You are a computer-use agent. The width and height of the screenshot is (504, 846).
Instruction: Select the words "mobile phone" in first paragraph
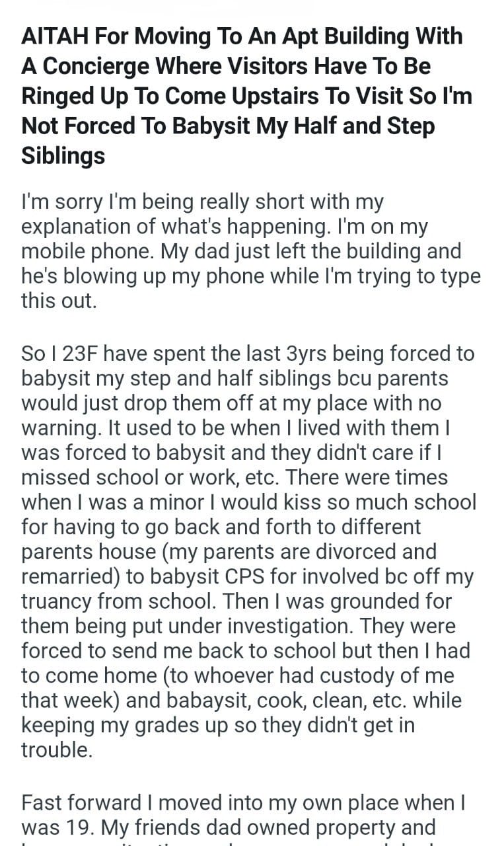(x=89, y=252)
